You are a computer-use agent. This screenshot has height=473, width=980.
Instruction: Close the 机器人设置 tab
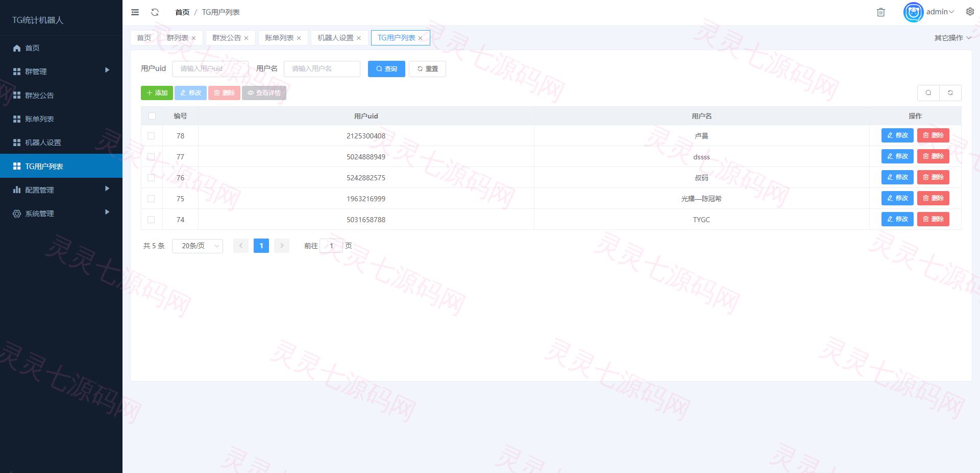[x=359, y=38]
